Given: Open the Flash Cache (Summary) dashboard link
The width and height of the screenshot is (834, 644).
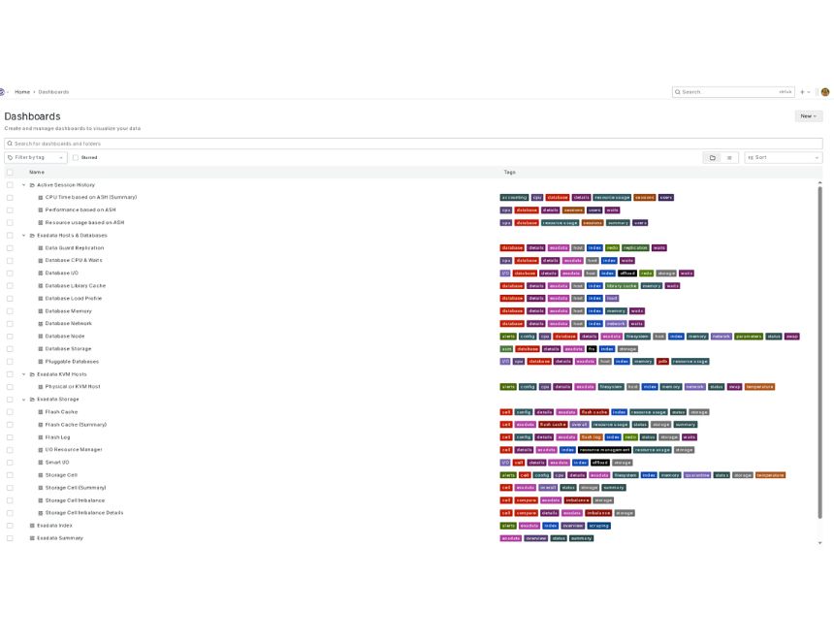Looking at the screenshot, I should (x=76, y=424).
